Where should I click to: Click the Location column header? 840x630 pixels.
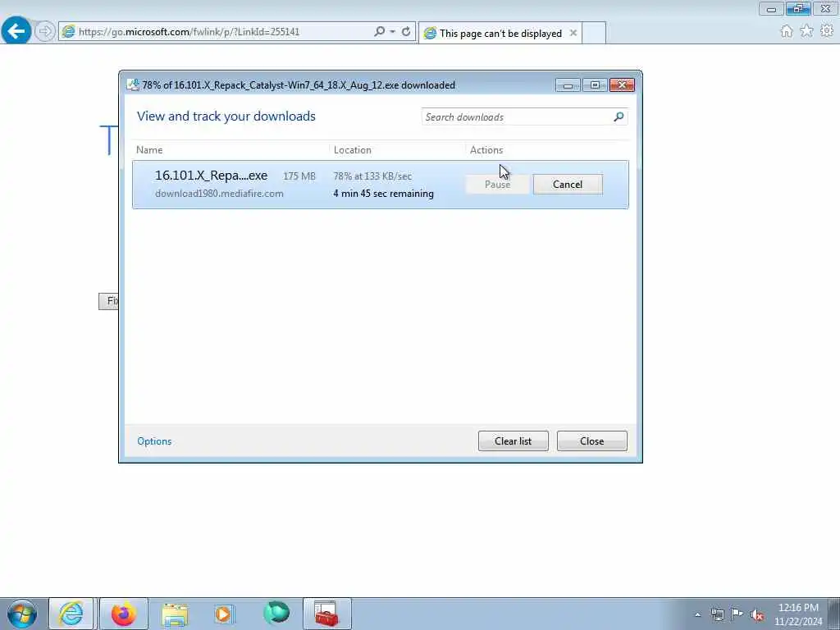[x=352, y=150]
